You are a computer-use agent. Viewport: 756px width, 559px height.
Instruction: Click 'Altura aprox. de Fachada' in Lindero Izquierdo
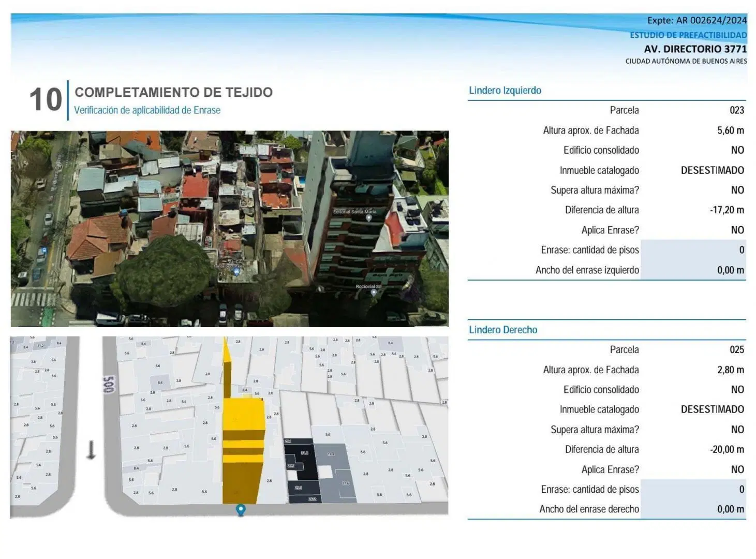click(591, 130)
